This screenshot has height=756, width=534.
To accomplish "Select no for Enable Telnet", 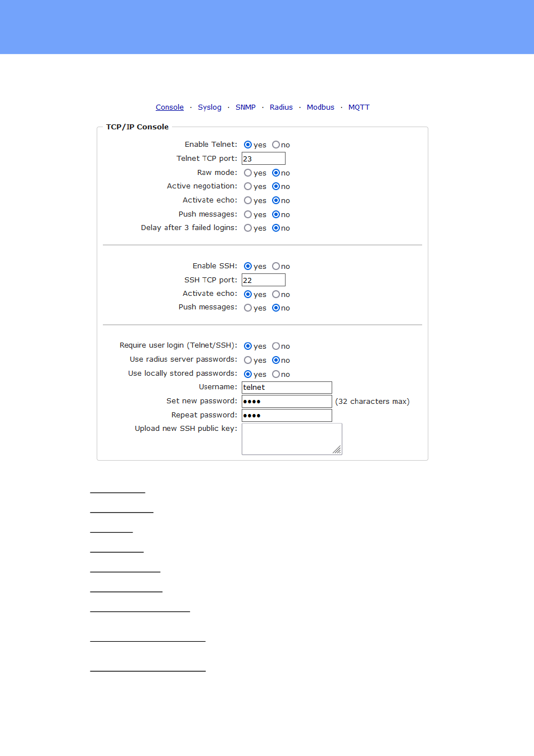I will tap(276, 145).
